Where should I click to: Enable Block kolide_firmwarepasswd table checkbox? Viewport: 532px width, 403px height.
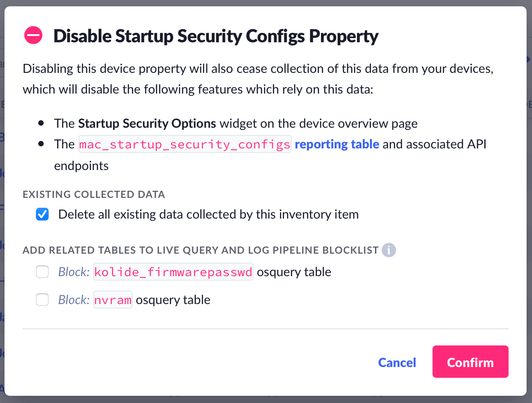[x=42, y=272]
